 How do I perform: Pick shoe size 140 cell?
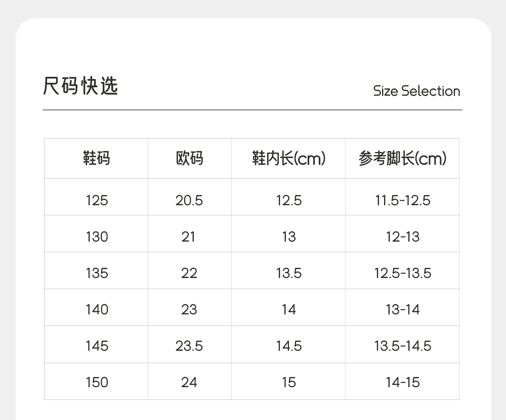pyautogui.click(x=97, y=310)
